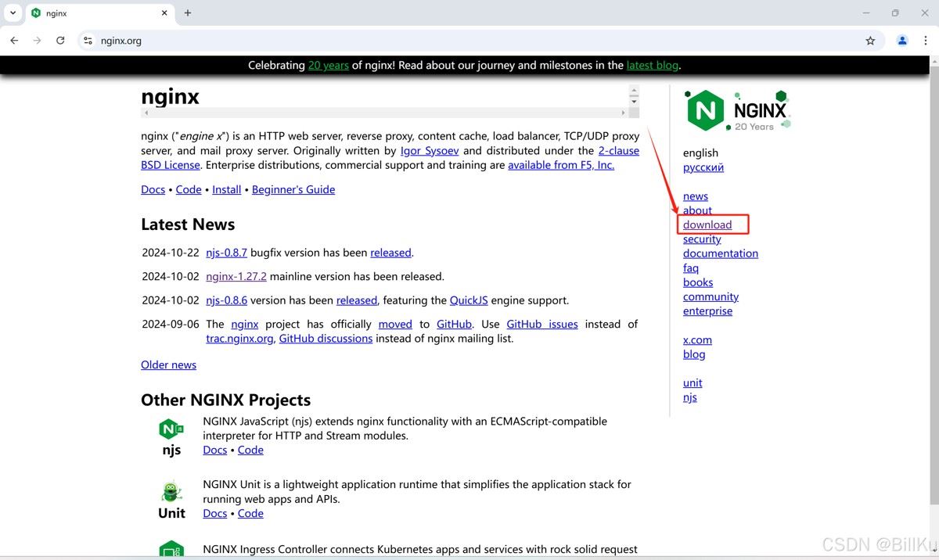Open the latest blog banner link
This screenshot has width=939, height=560.
click(x=652, y=66)
